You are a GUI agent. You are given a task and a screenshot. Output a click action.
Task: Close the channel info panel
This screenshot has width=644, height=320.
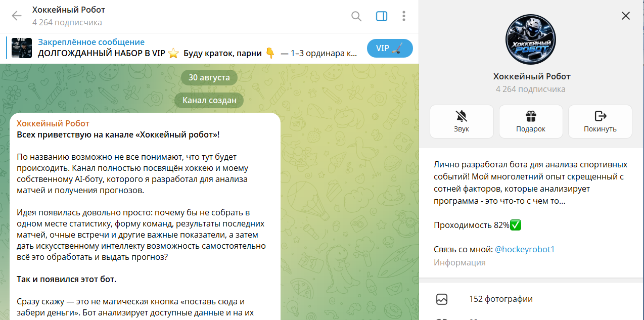[626, 16]
